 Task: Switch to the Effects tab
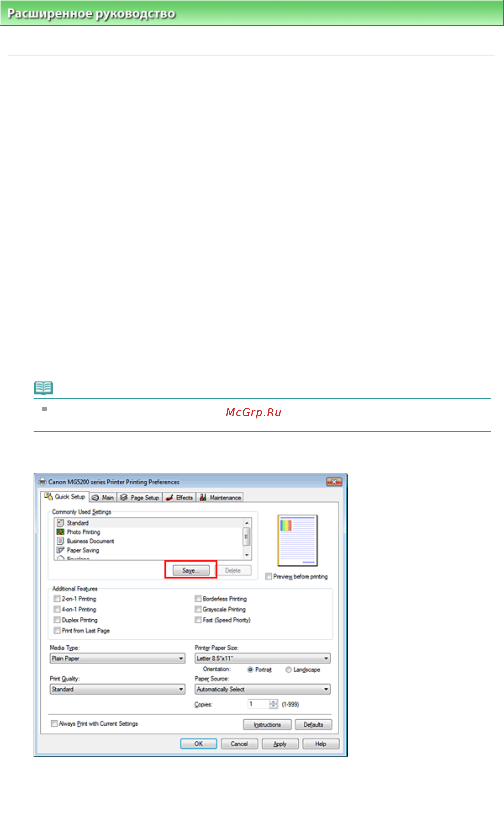179,498
